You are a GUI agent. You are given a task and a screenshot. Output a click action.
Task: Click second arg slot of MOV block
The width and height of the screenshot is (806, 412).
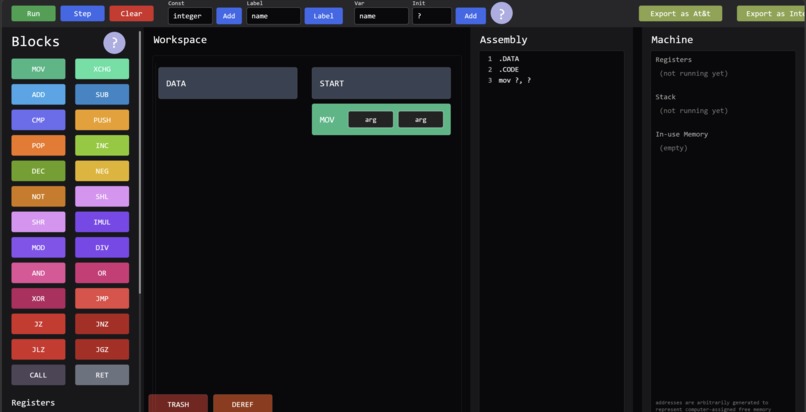420,120
